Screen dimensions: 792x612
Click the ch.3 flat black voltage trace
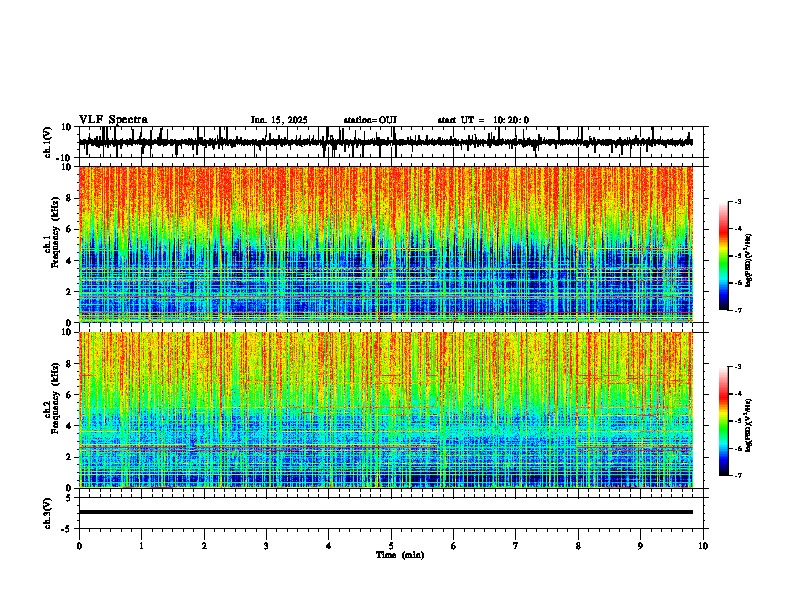click(386, 512)
